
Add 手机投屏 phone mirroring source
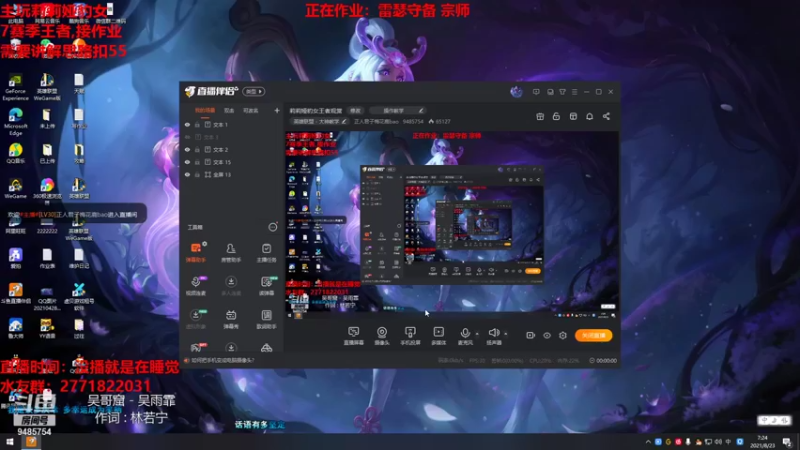click(410, 336)
